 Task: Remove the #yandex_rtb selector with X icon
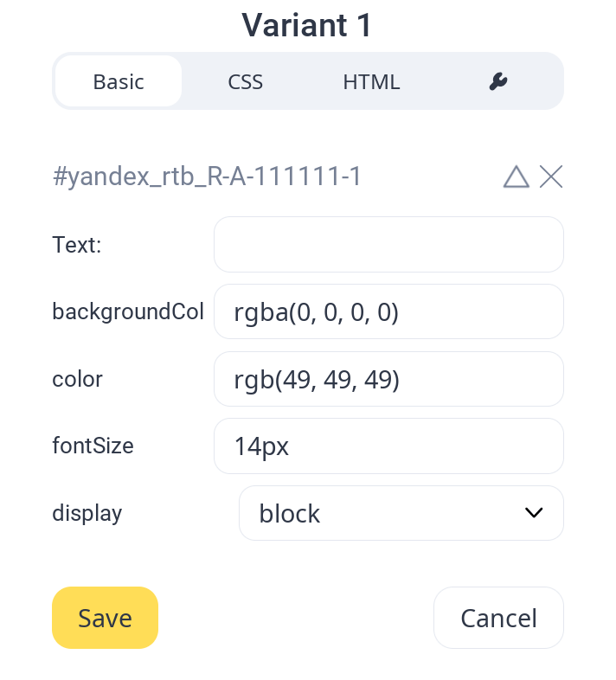pyautogui.click(x=551, y=176)
